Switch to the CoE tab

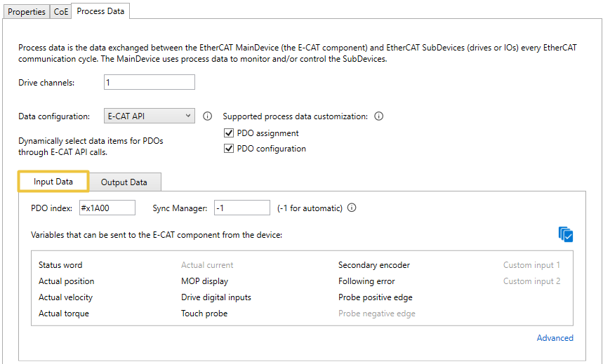(x=62, y=12)
